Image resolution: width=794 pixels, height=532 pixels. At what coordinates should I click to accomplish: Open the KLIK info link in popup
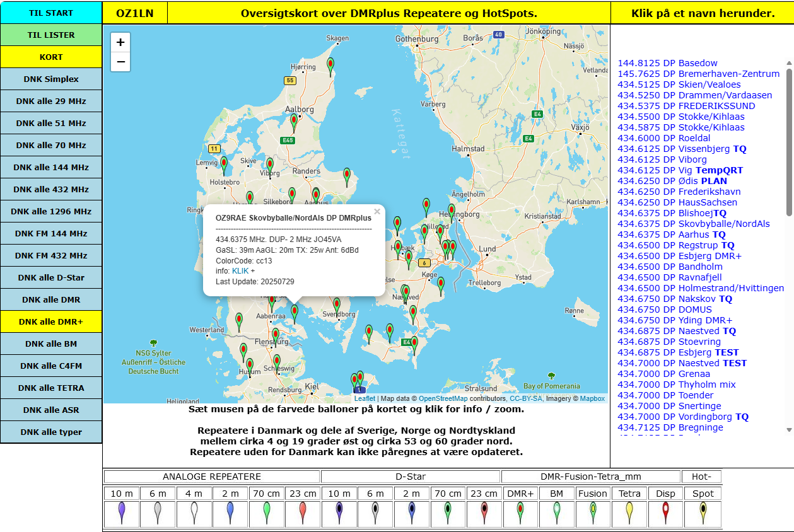pos(240,270)
